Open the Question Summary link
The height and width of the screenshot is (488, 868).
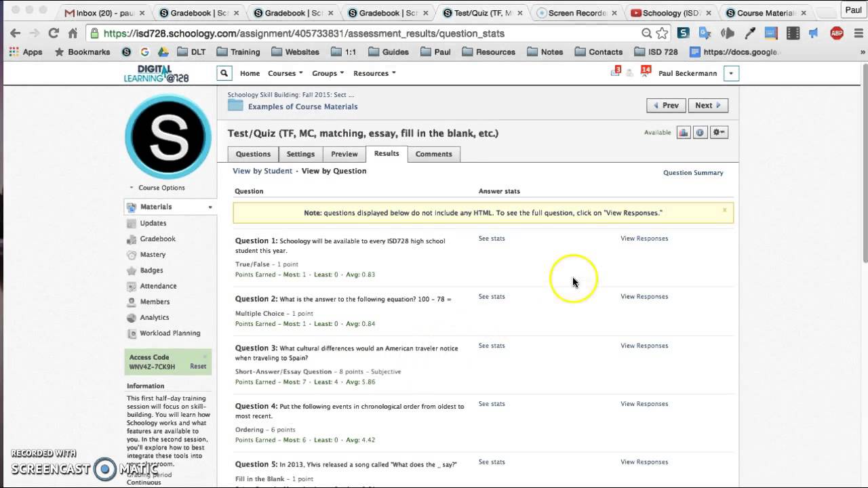(693, 173)
